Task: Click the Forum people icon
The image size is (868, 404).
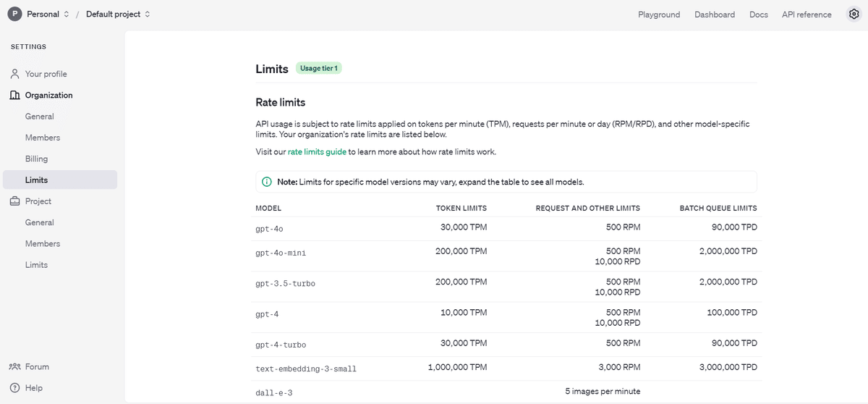Action: (x=14, y=366)
